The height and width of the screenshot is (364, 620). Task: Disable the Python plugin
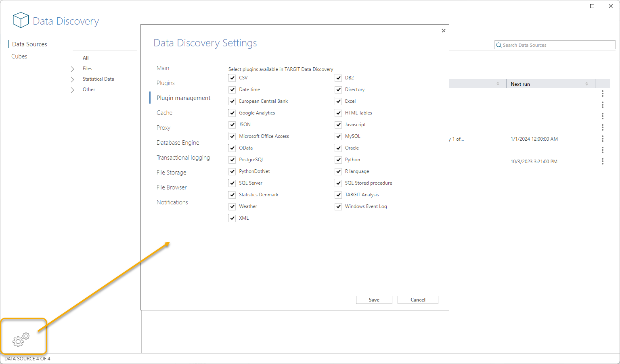338,160
